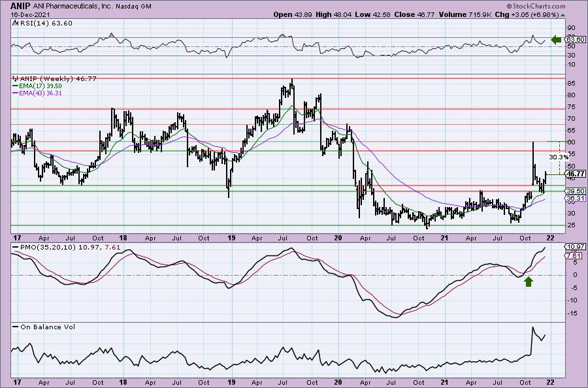The height and width of the screenshot is (388, 588).
Task: Click the 39.50 EMA value tag on axis
Action: coord(576,191)
